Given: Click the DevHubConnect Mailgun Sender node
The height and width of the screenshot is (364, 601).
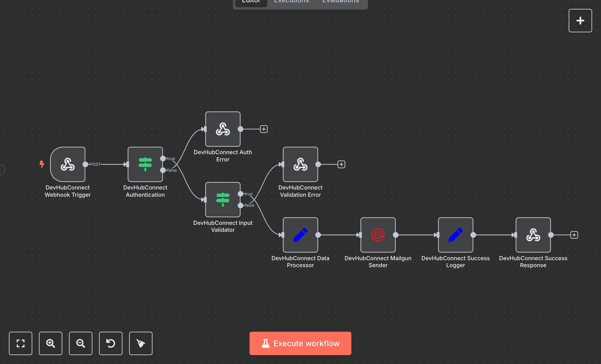Looking at the screenshot, I should pyautogui.click(x=378, y=235).
